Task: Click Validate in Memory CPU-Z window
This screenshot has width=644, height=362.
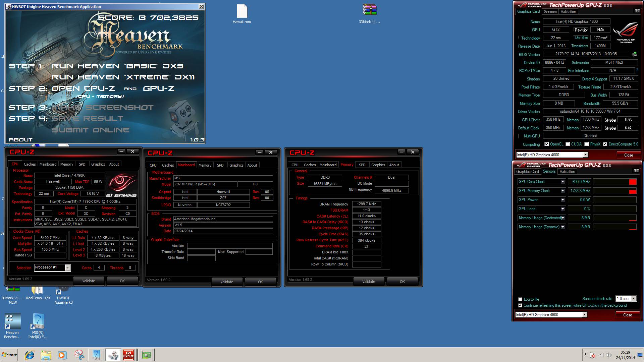Action: 369,282
